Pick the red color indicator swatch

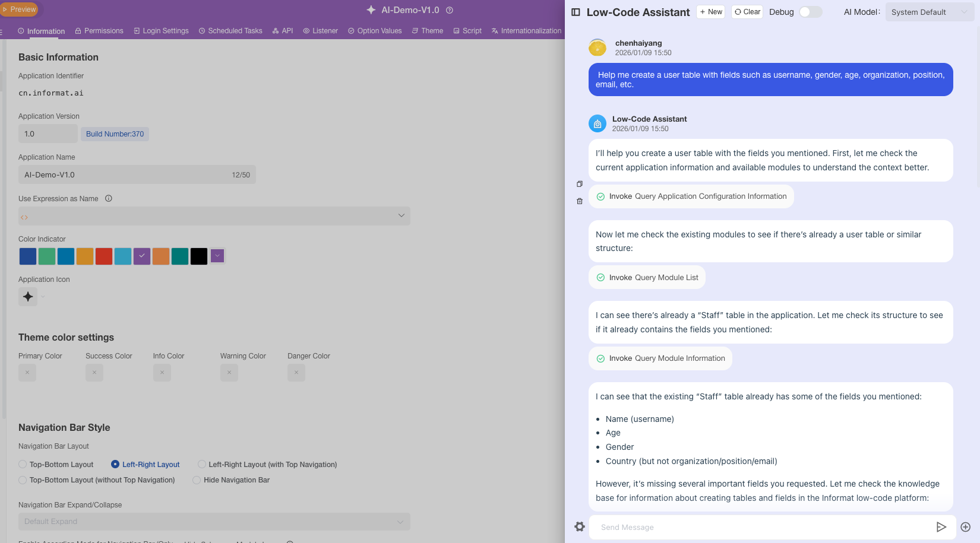[x=104, y=256]
